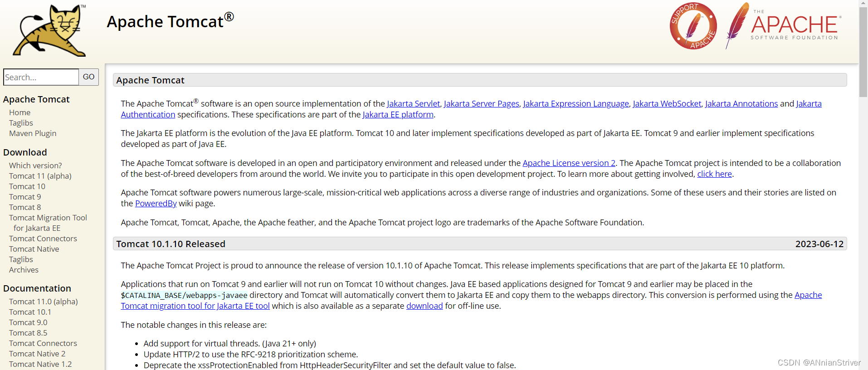Screen dimensions: 868x370
Task: Select Tomcat 10 download link
Action: pos(27,186)
